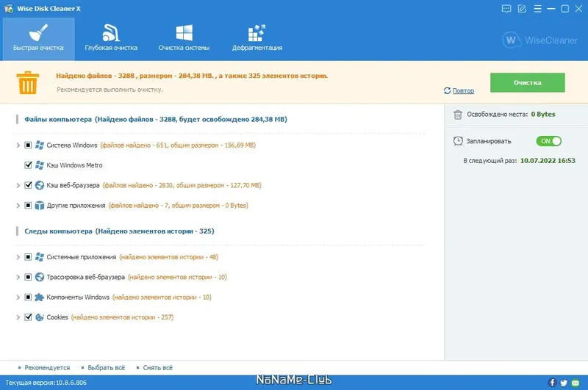The height and width of the screenshot is (390, 588).
Task: Click the Twitter icon in status bar
Action: click(x=564, y=383)
